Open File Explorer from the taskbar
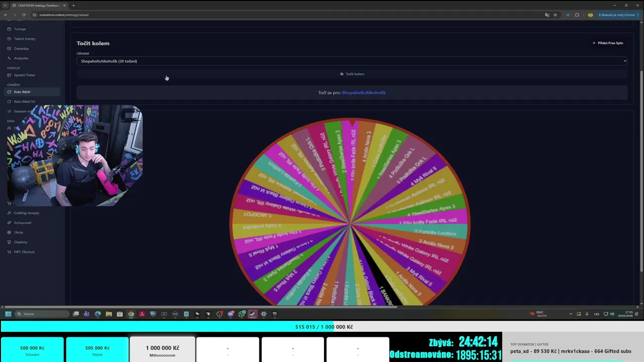The image size is (644, 362). click(x=109, y=314)
